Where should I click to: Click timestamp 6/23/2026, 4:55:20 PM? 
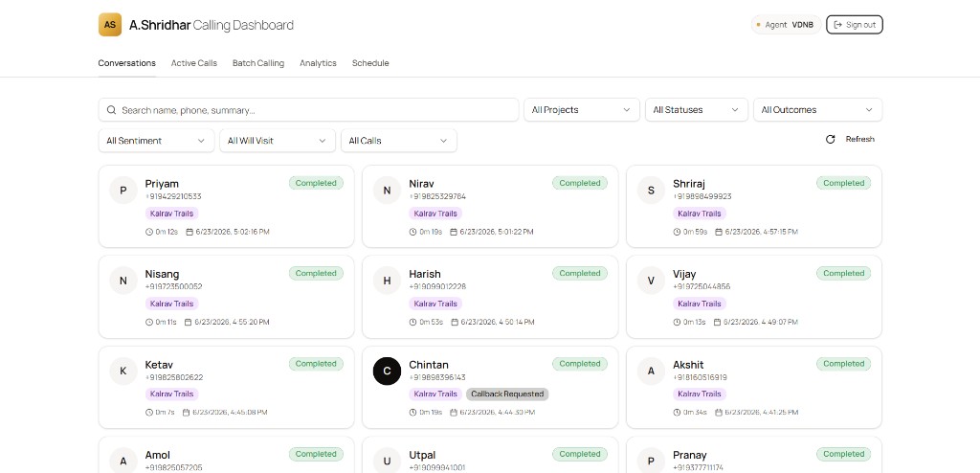[232, 323]
